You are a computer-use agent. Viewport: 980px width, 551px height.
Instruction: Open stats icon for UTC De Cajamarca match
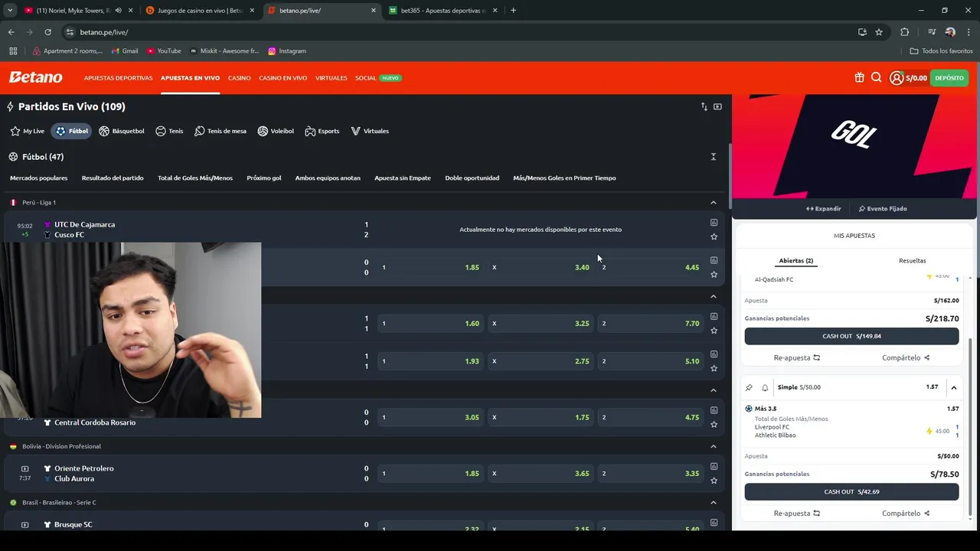click(714, 223)
